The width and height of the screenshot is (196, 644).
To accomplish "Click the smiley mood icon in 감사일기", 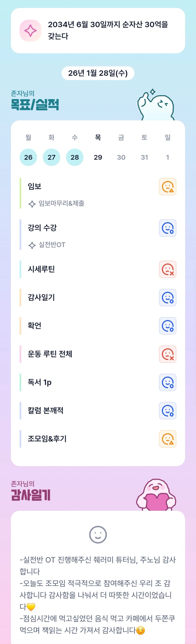I will coord(98,534).
